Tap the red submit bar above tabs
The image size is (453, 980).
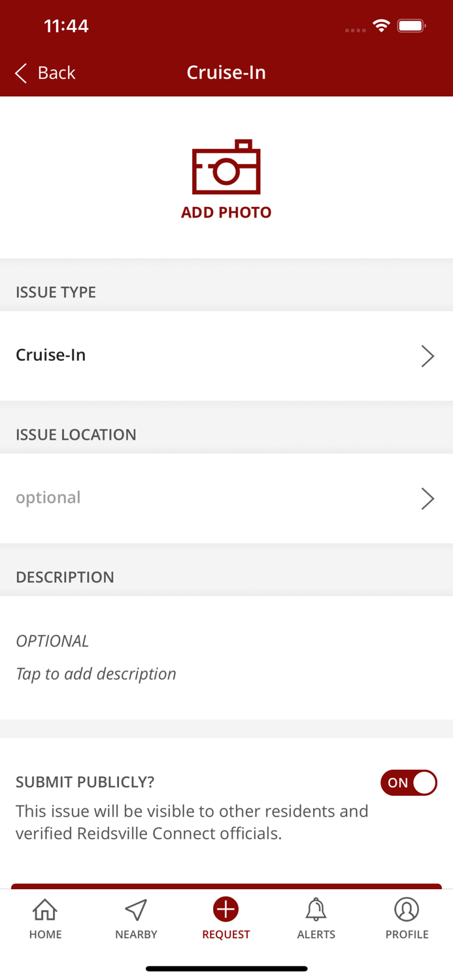[x=226, y=886]
